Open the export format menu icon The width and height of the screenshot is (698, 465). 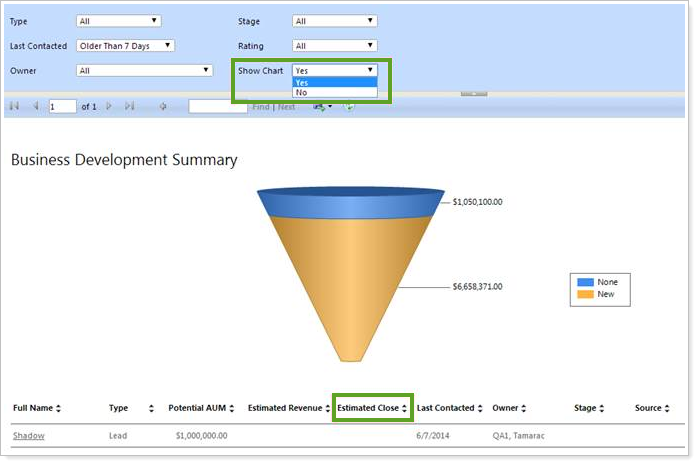pyautogui.click(x=322, y=106)
